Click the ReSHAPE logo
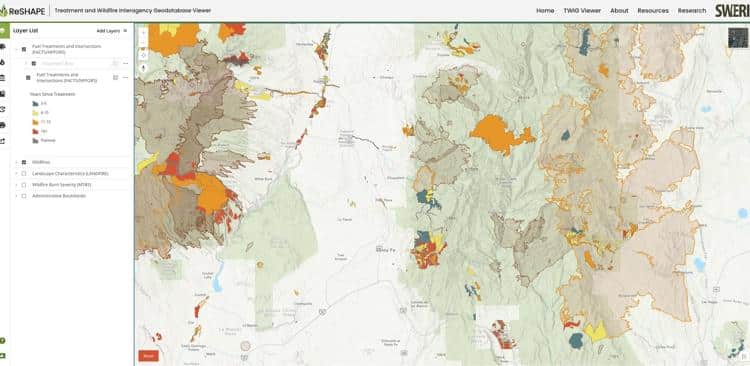Image resolution: width=750 pixels, height=366 pixels. (22, 11)
